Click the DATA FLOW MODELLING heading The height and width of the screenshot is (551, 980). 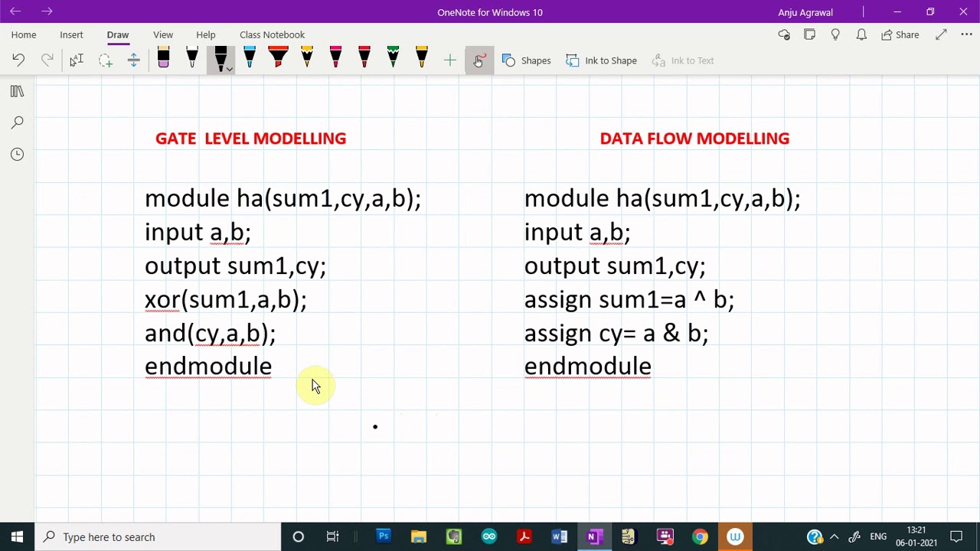(694, 139)
